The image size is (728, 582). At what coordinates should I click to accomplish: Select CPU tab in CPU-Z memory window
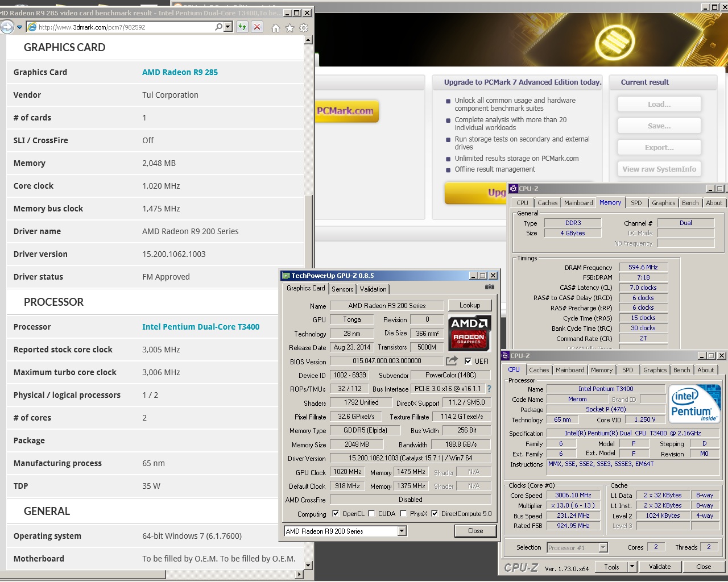point(522,203)
